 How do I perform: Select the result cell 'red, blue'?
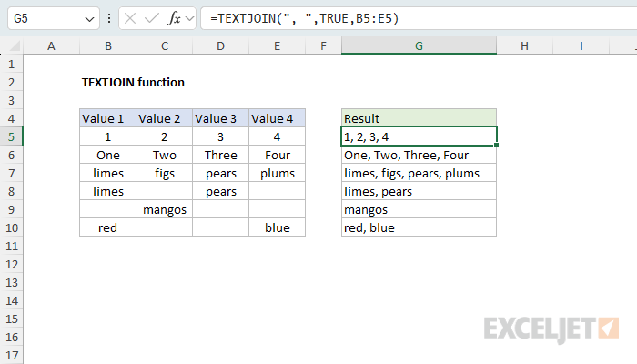(x=419, y=227)
